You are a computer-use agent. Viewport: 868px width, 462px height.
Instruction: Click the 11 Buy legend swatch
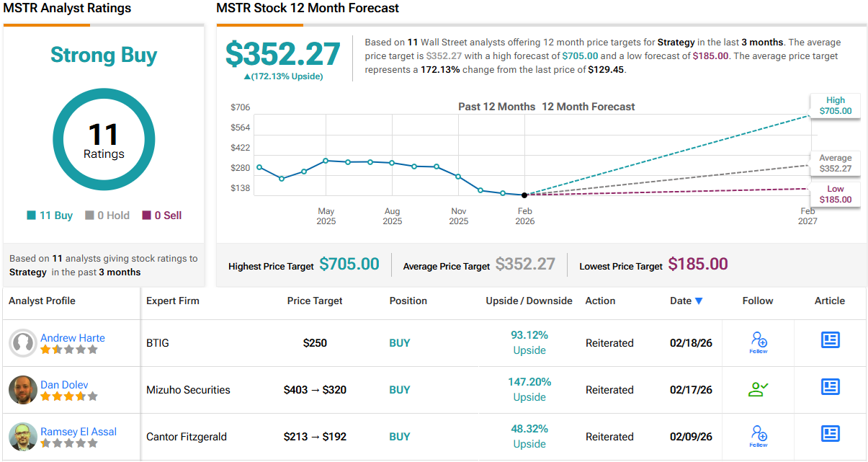coord(32,216)
